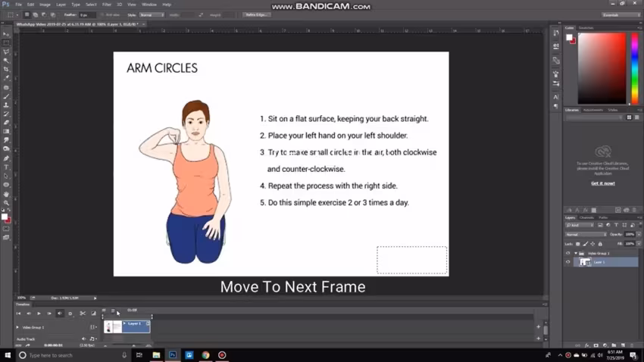
Task: Select the Hand tool
Action: click(6, 194)
